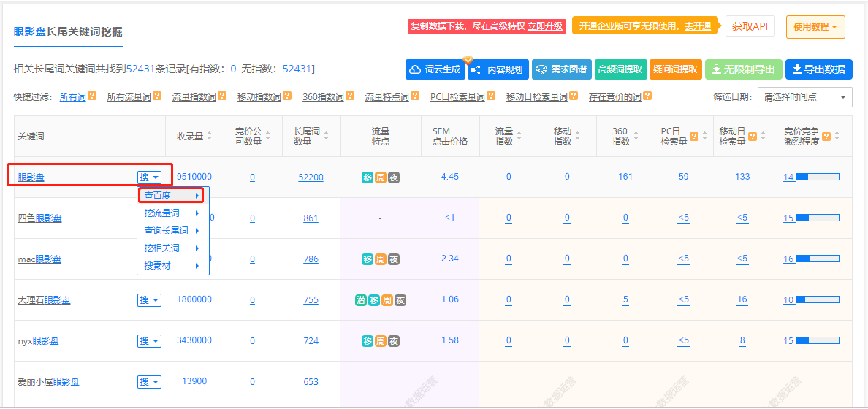Select 查百度 in the popup menu
This screenshot has height=409, width=868.
tap(171, 195)
